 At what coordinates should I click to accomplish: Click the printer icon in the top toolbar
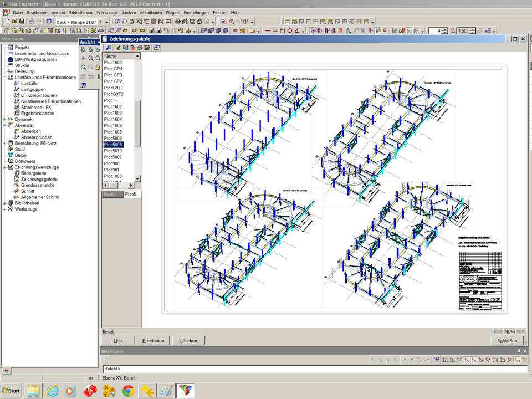177,22
